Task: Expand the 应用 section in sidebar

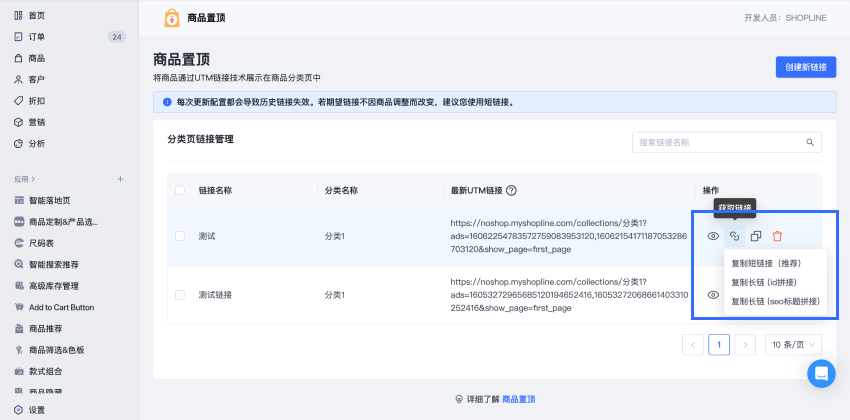Action: pyautogui.click(x=25, y=179)
